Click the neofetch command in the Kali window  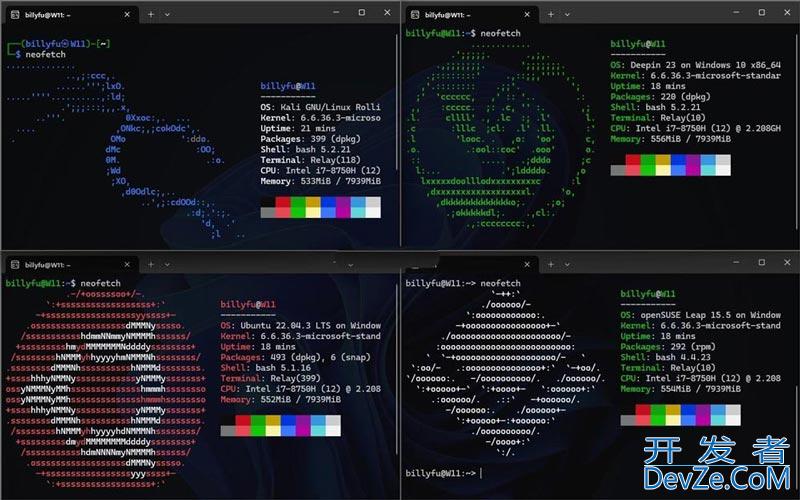tap(45, 55)
